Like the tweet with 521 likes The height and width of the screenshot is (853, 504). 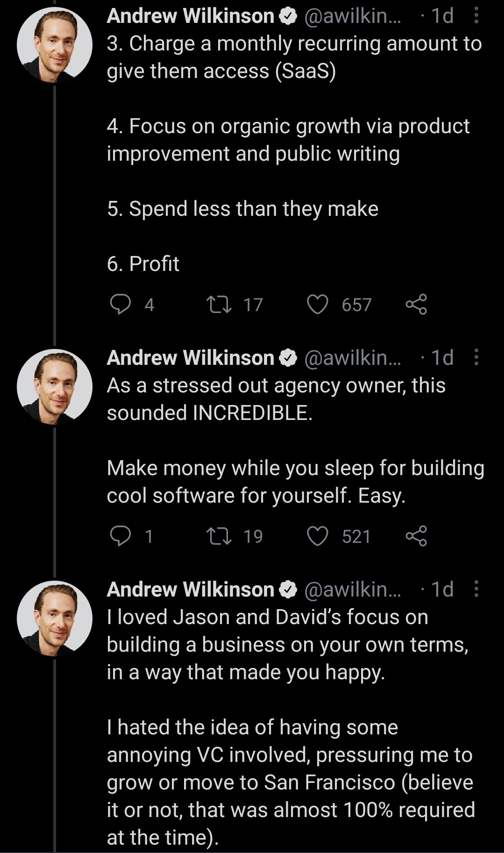click(x=318, y=536)
